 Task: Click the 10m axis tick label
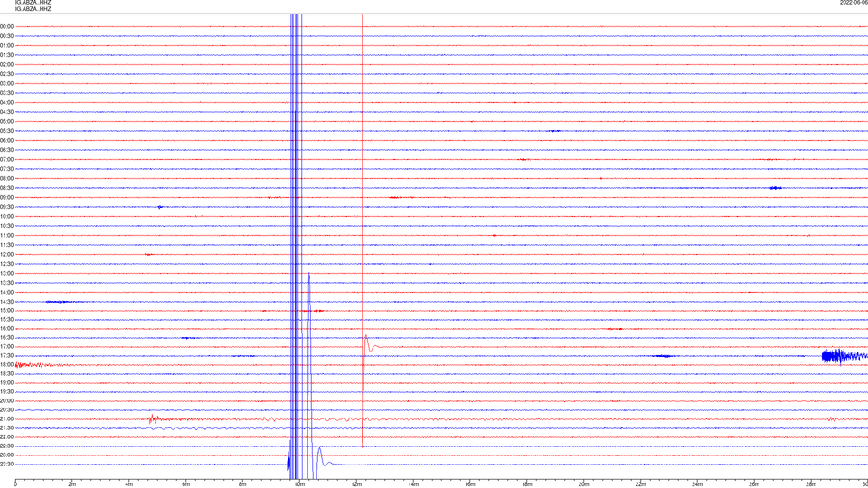pos(299,484)
